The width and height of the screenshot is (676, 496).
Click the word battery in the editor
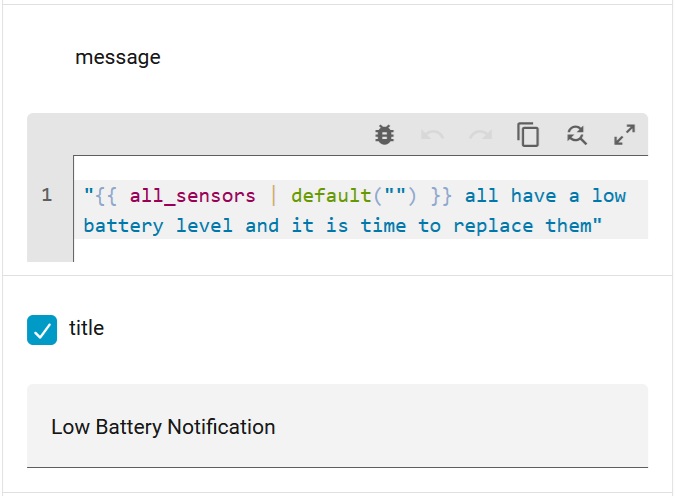[x=123, y=226]
